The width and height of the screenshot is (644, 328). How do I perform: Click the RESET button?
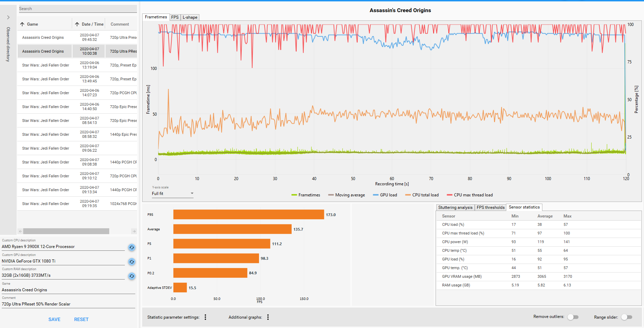pyautogui.click(x=81, y=319)
